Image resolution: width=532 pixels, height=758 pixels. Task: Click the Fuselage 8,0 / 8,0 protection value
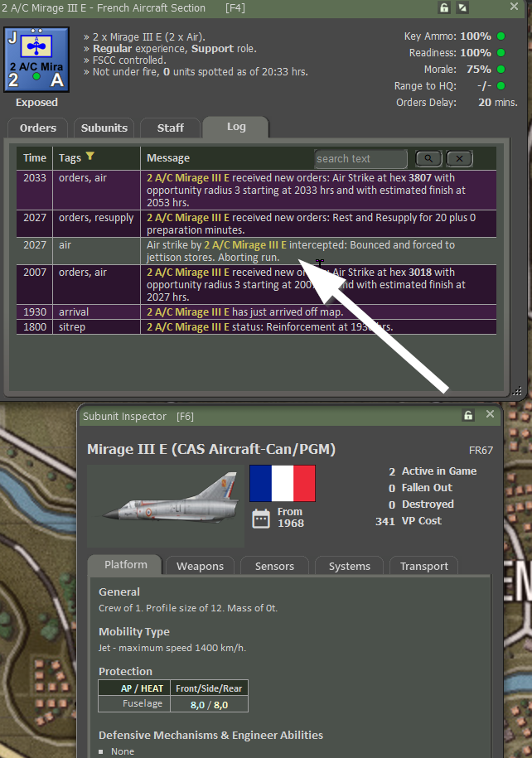click(209, 705)
